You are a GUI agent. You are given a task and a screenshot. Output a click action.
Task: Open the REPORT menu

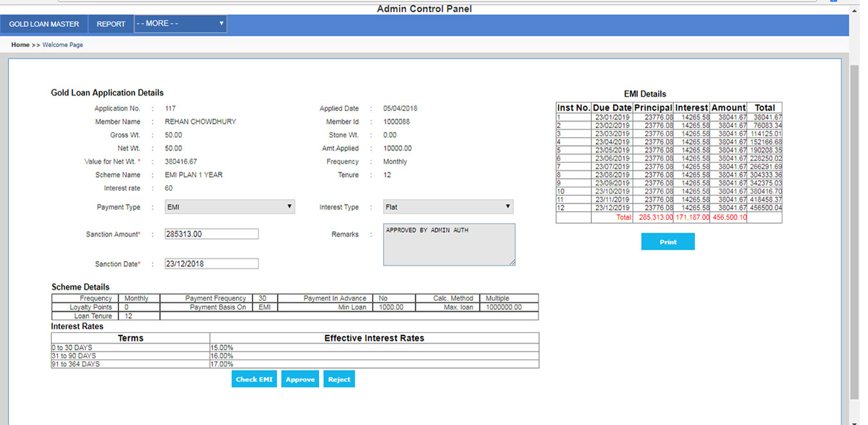coord(111,24)
